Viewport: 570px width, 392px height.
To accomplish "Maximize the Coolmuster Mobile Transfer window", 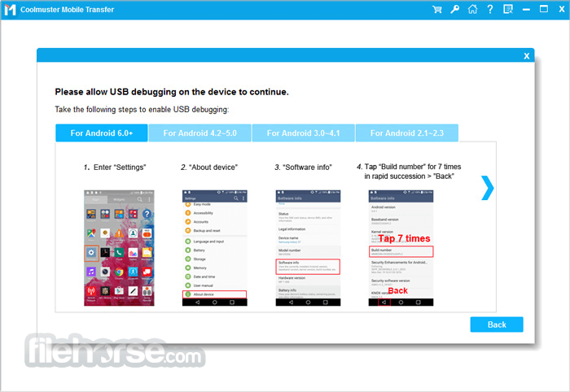I will coord(544,9).
